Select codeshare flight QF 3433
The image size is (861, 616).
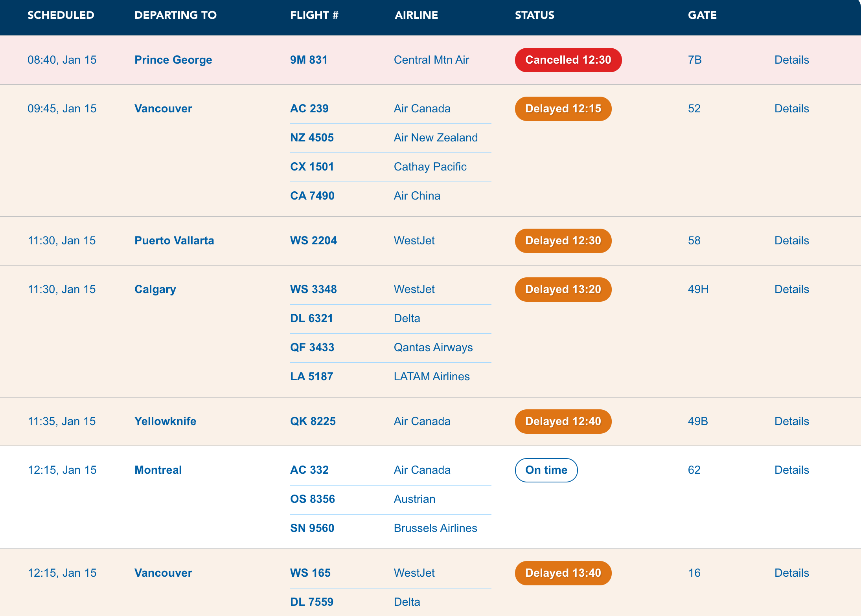pyautogui.click(x=312, y=347)
